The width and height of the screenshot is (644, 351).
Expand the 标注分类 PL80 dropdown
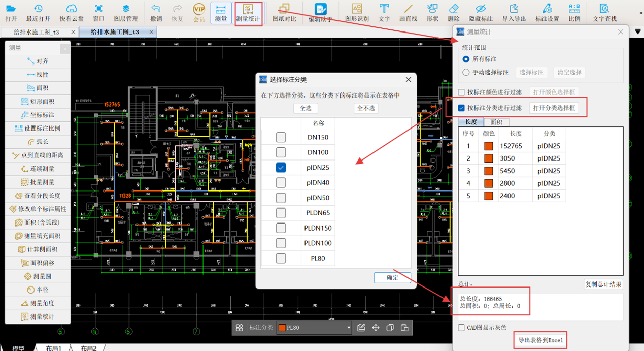pos(348,328)
